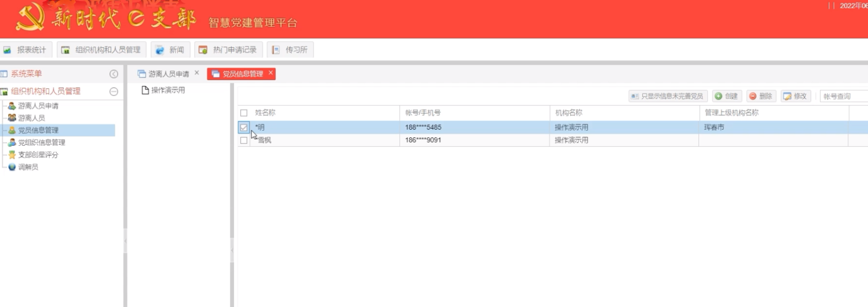The height and width of the screenshot is (307, 868).
Task: Check the checkbox for row 雪枫
Action: pyautogui.click(x=244, y=140)
